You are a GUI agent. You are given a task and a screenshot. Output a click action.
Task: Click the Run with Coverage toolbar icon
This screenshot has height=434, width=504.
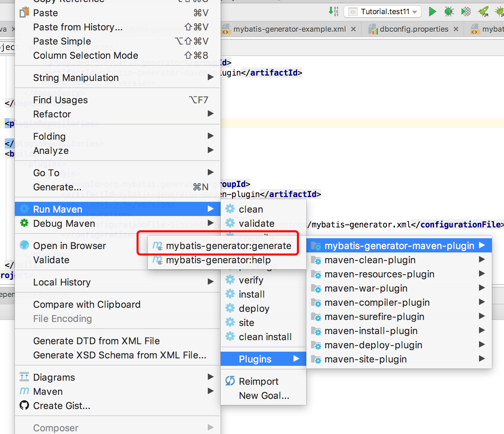(x=466, y=11)
